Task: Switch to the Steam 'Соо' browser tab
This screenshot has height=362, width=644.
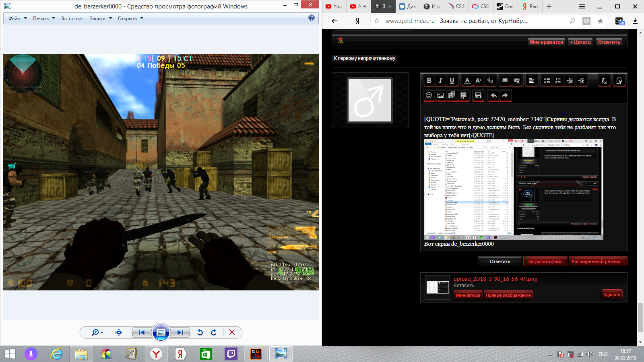Action: click(506, 6)
